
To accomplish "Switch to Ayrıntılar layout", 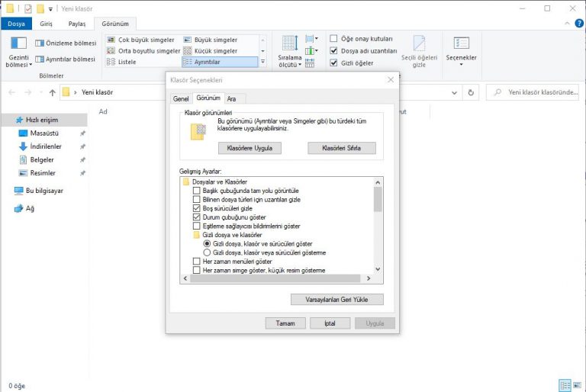I will tap(220, 62).
